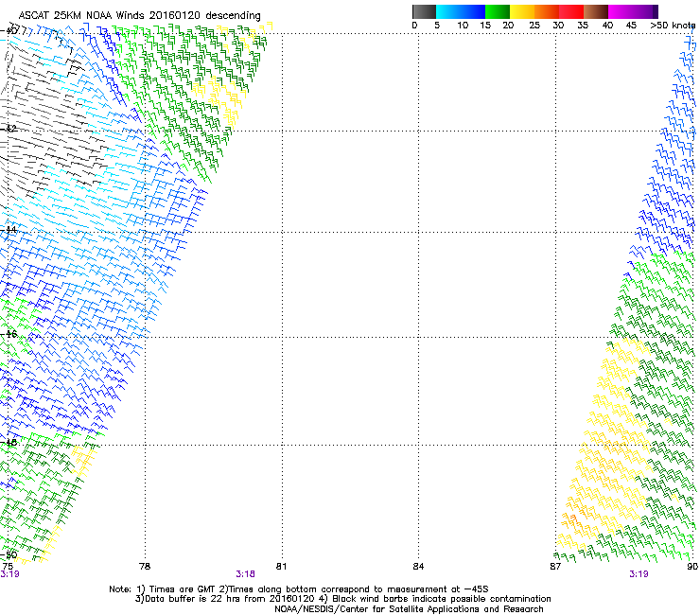700x615 pixels.
Task: Click the longitude axis label '75'
Action: pyautogui.click(x=8, y=567)
